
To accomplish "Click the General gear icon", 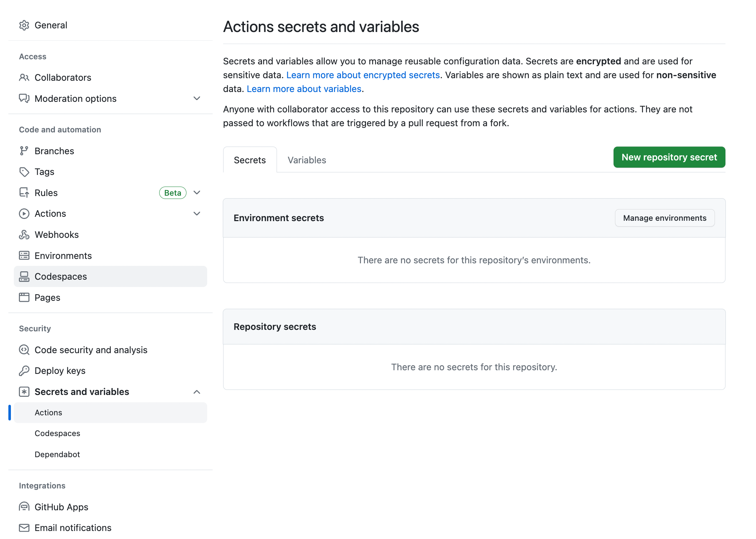I will click(24, 25).
